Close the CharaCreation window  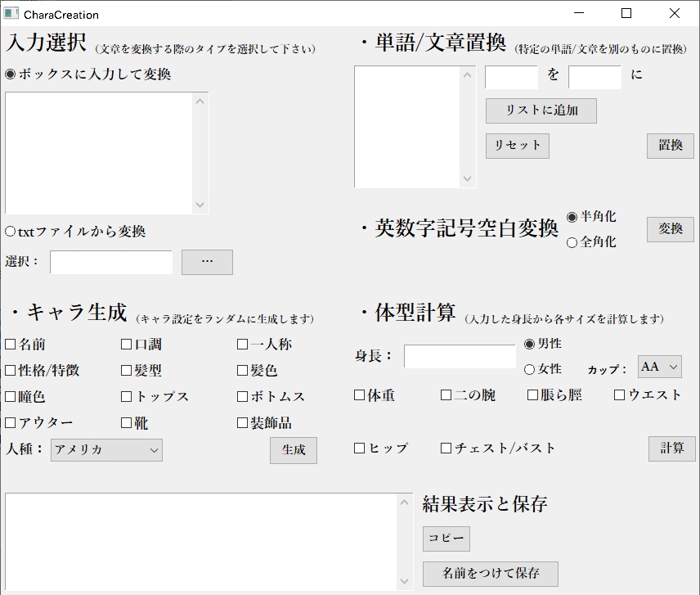pos(675,13)
